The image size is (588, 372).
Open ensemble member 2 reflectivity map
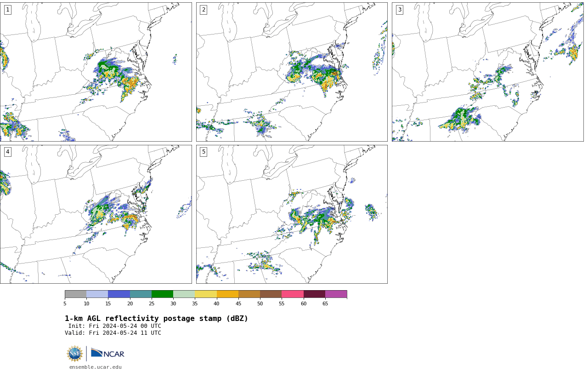click(292, 72)
